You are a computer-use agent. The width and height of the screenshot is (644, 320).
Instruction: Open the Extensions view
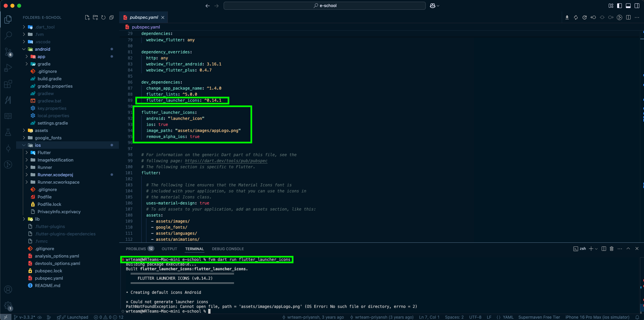click(8, 84)
